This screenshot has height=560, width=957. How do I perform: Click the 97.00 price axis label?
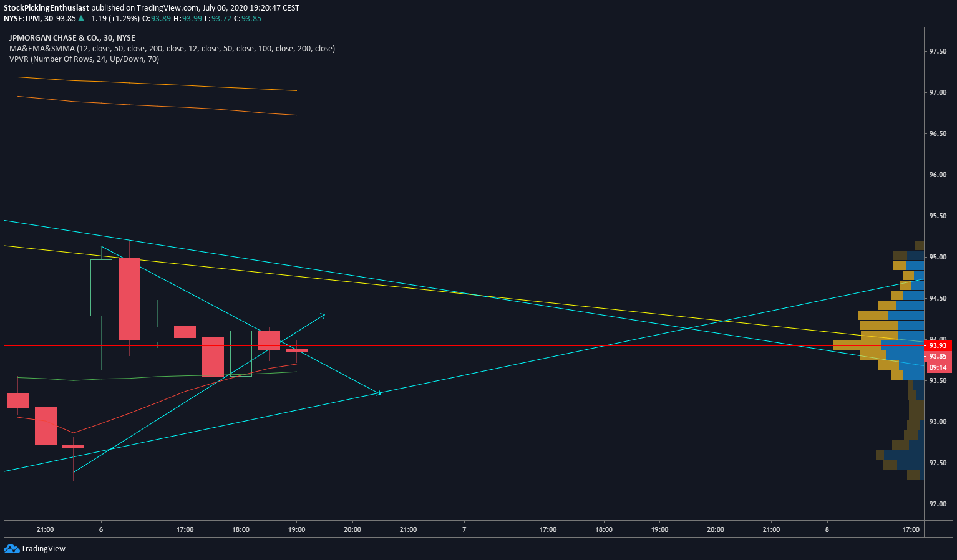[938, 92]
